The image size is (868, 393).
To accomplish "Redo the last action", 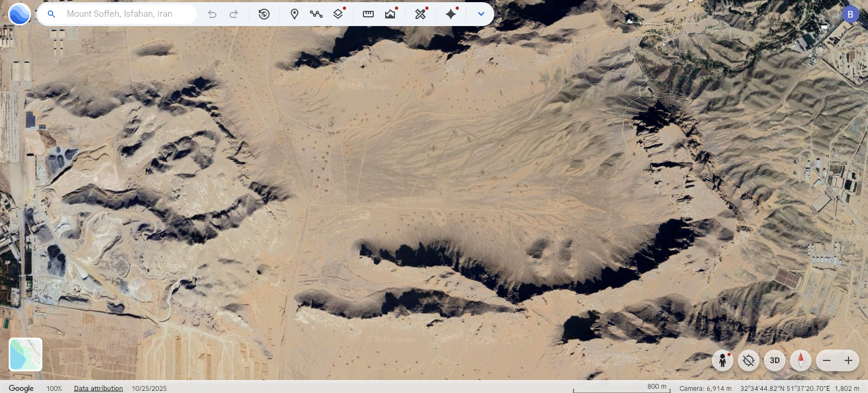I will 234,14.
